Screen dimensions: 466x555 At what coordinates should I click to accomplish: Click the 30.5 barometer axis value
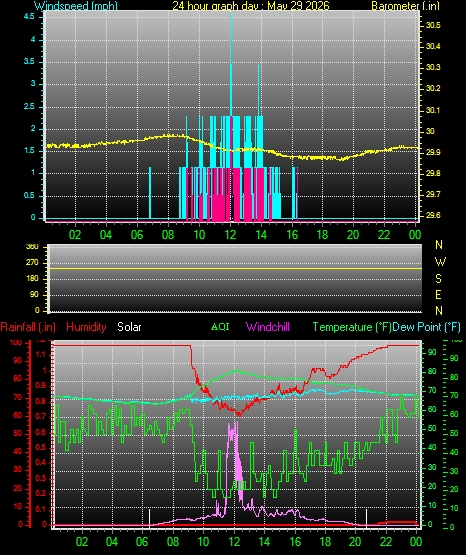point(433,25)
